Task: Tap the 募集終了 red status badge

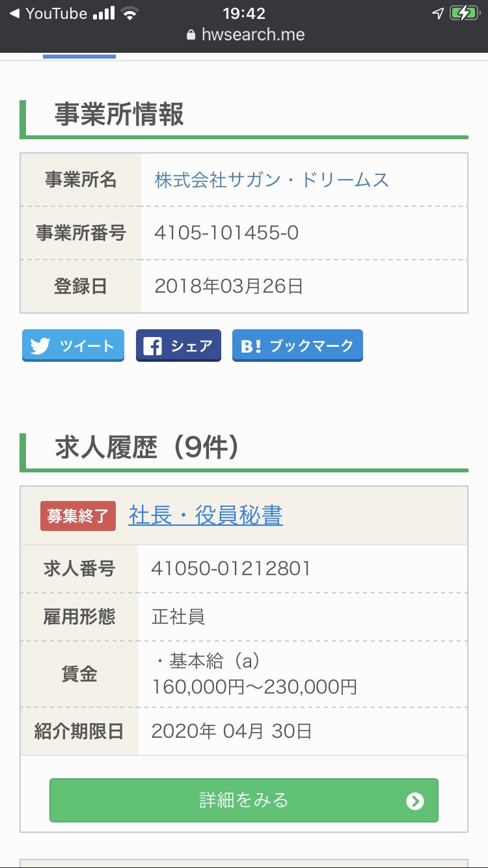Action: [x=78, y=516]
